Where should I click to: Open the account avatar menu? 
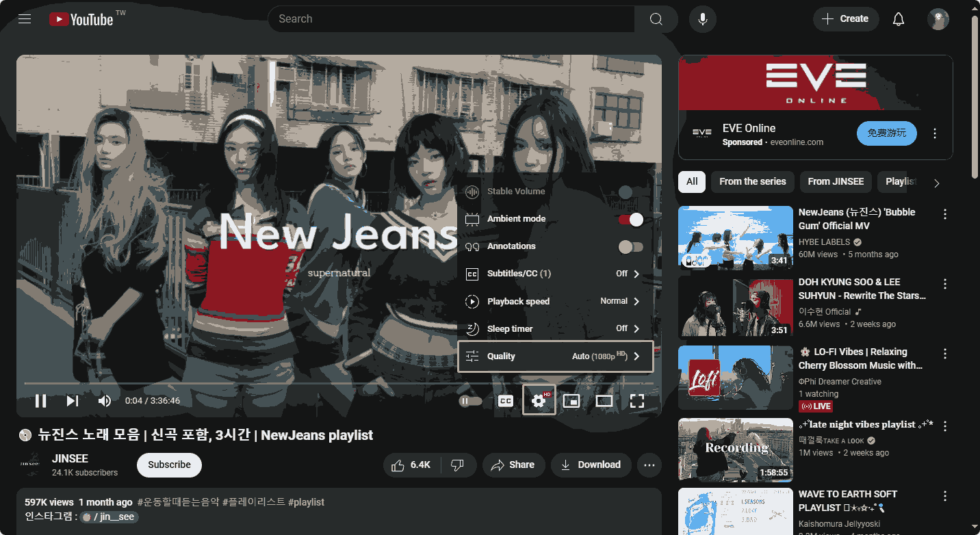938,19
